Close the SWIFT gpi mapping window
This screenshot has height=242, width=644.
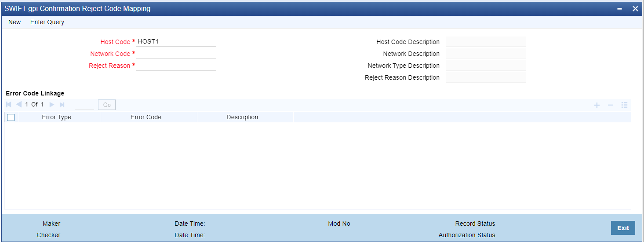(635, 9)
